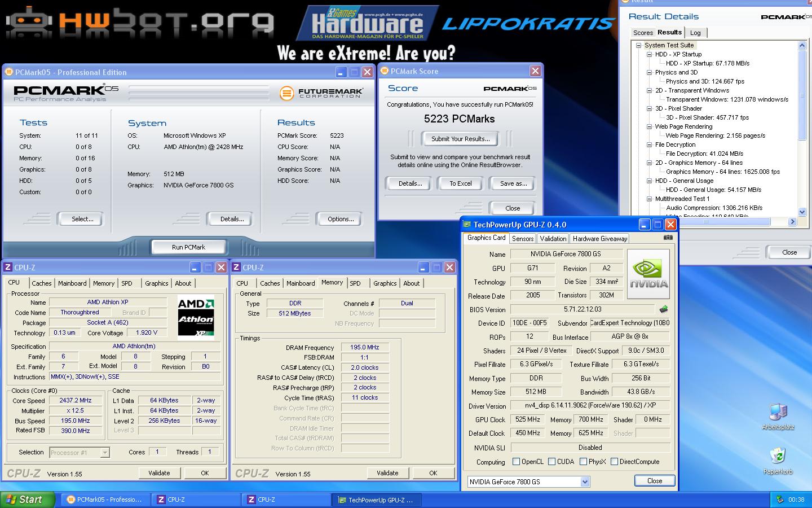Click the GPU-Z title bar icon

467,225
